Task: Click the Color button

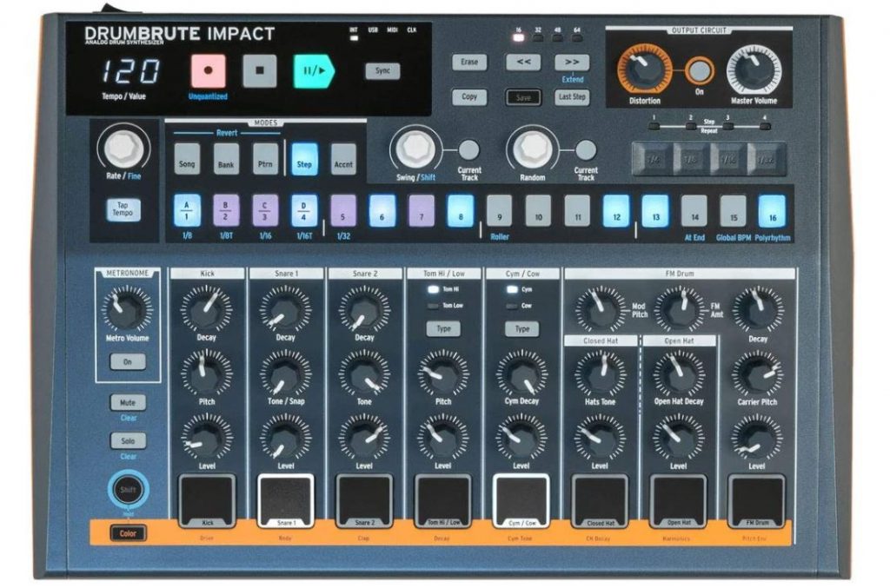Action: (x=128, y=533)
